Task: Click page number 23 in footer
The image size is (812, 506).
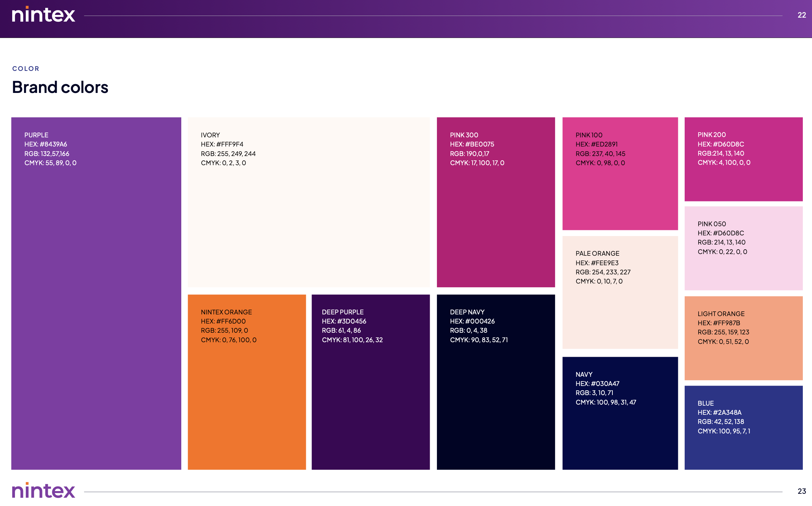Action: point(801,491)
